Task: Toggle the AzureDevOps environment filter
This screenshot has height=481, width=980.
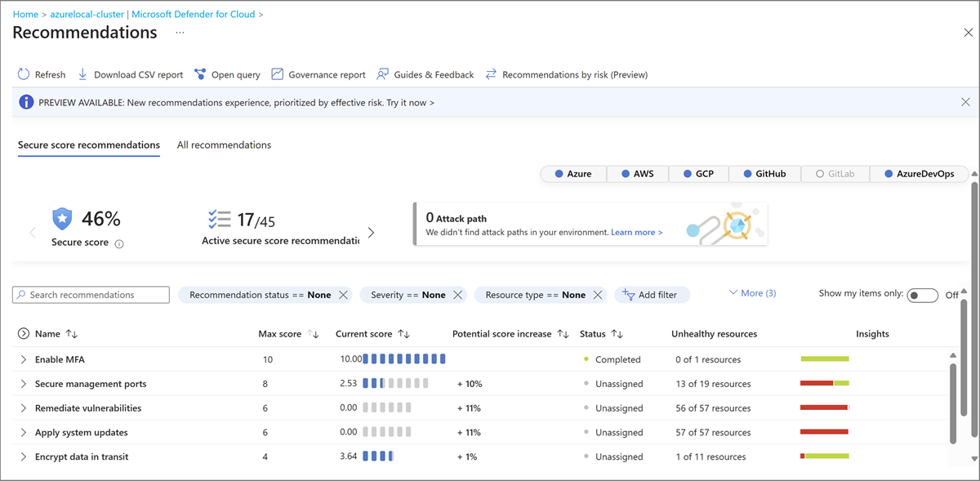Action: click(919, 174)
